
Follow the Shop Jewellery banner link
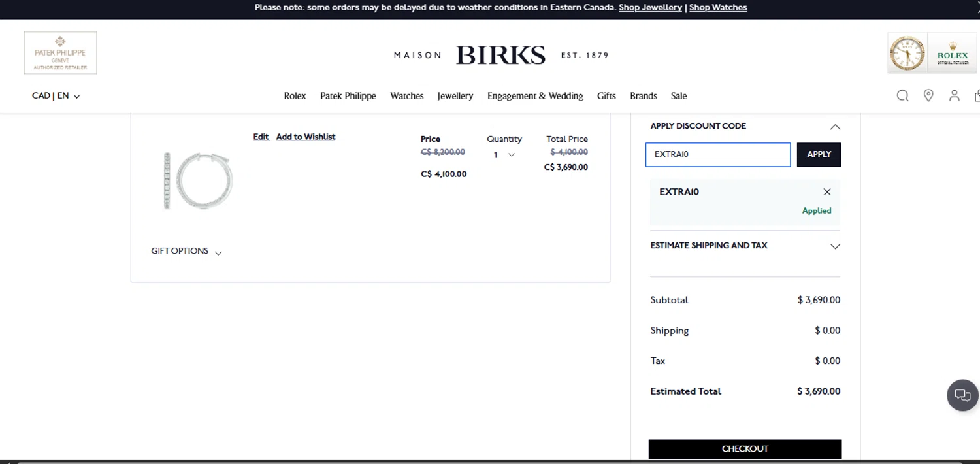click(x=650, y=8)
